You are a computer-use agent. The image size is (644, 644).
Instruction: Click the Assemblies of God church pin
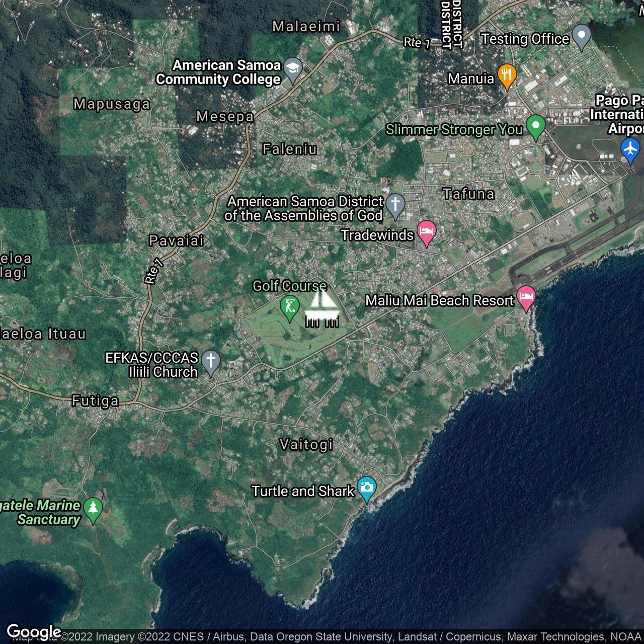pos(395,205)
